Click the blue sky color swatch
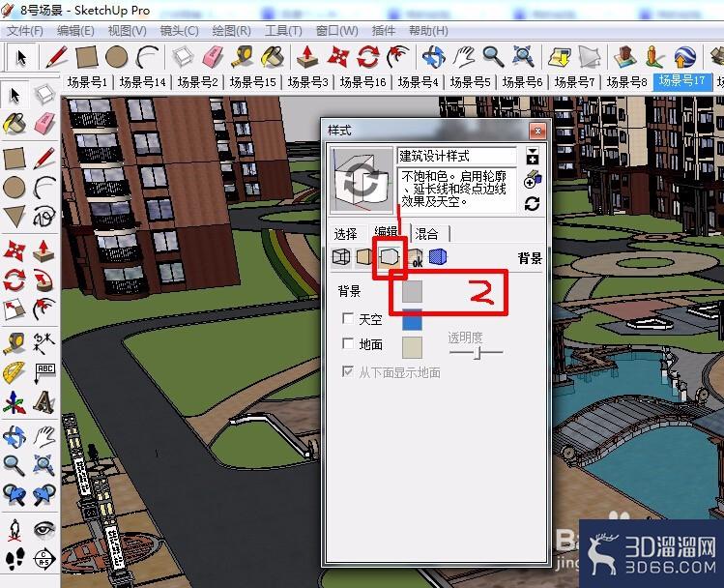This screenshot has height=588, width=724. tap(412, 320)
